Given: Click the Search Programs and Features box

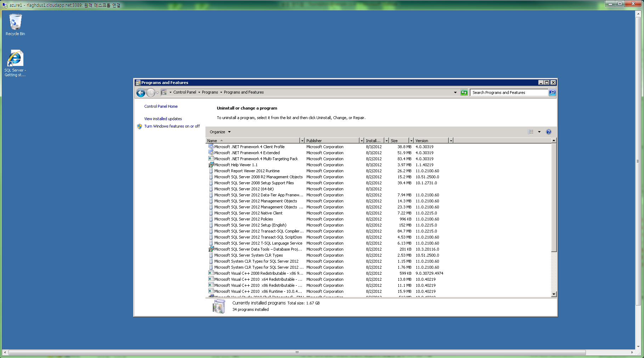Looking at the screenshot, I should 509,93.
